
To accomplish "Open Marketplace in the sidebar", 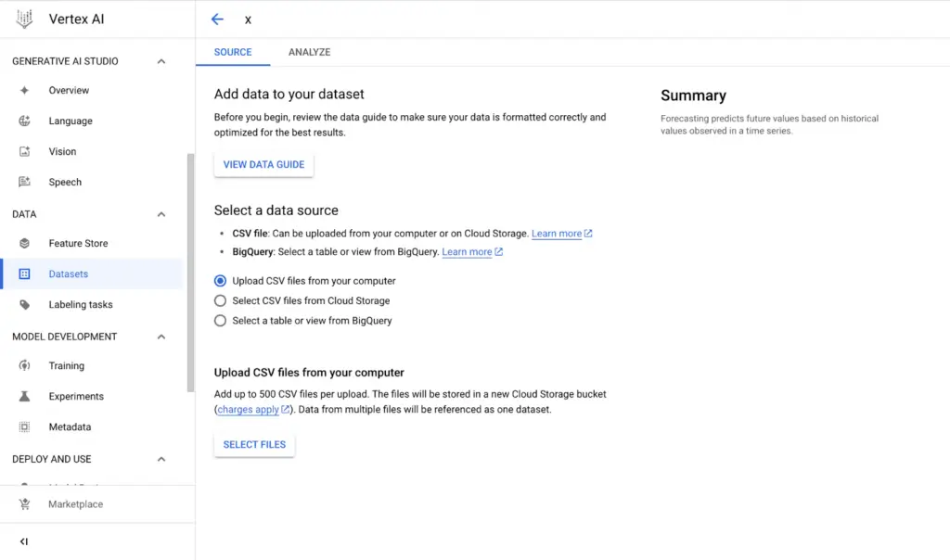I will pos(96,504).
